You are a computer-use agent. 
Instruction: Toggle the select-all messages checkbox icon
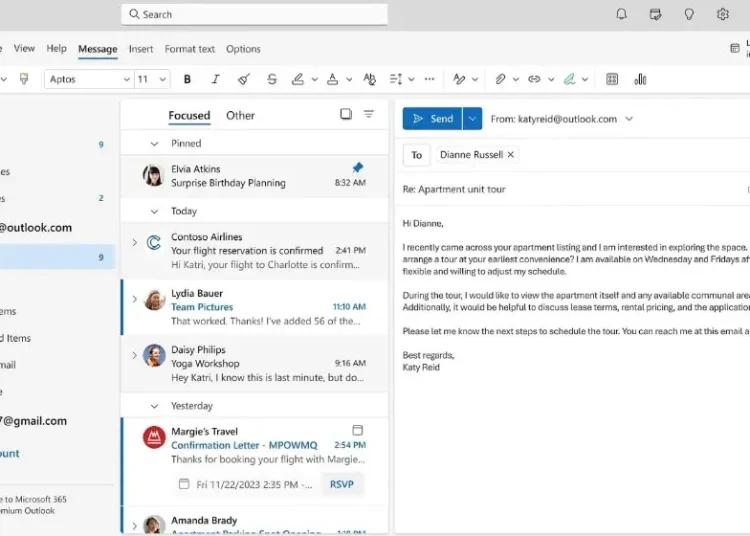pos(346,114)
